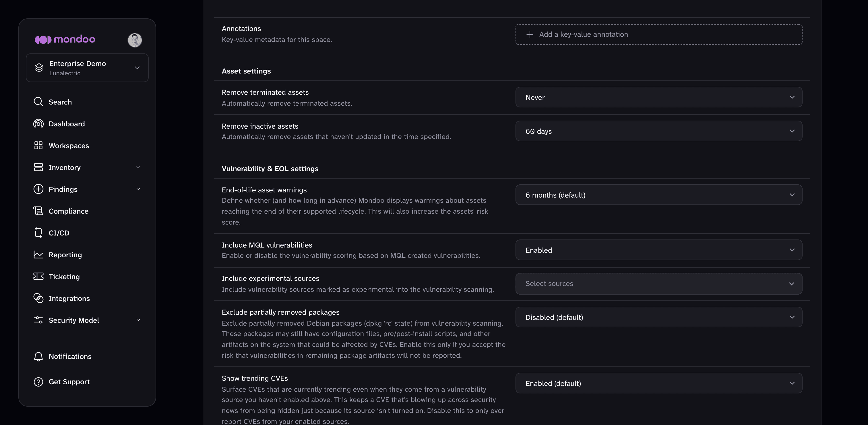Open End-of-life asset warnings dropdown

point(659,195)
